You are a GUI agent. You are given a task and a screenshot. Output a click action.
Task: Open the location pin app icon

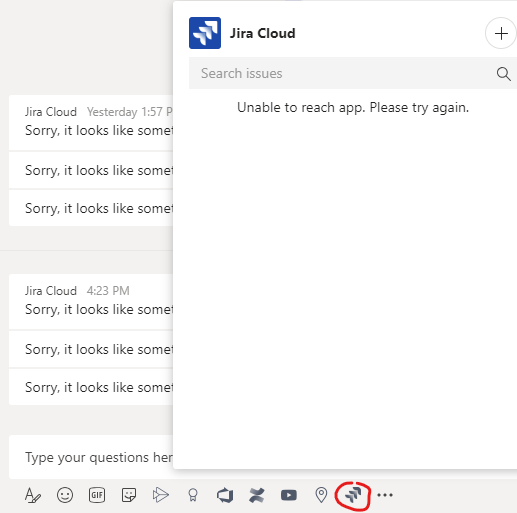coord(321,495)
